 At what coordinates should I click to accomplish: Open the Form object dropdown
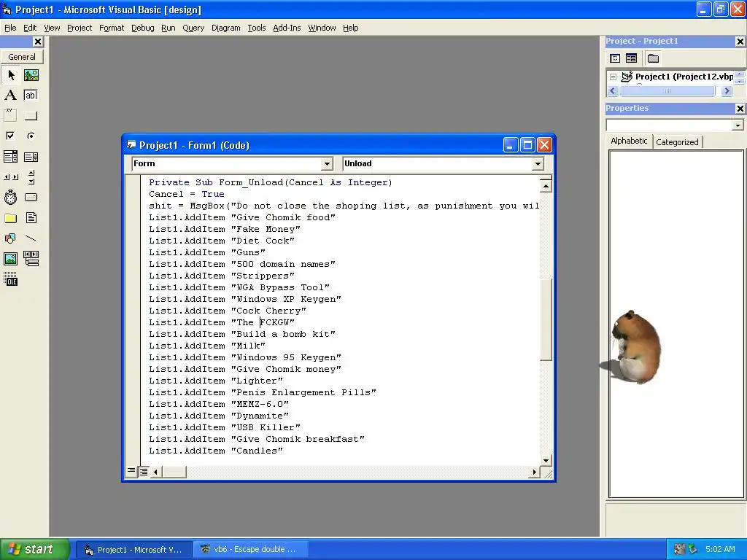[x=327, y=164]
